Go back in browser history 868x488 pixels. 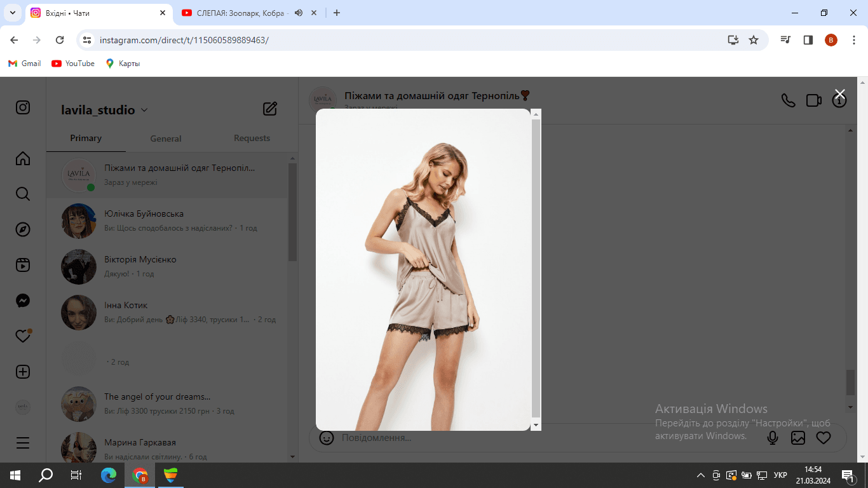click(14, 40)
